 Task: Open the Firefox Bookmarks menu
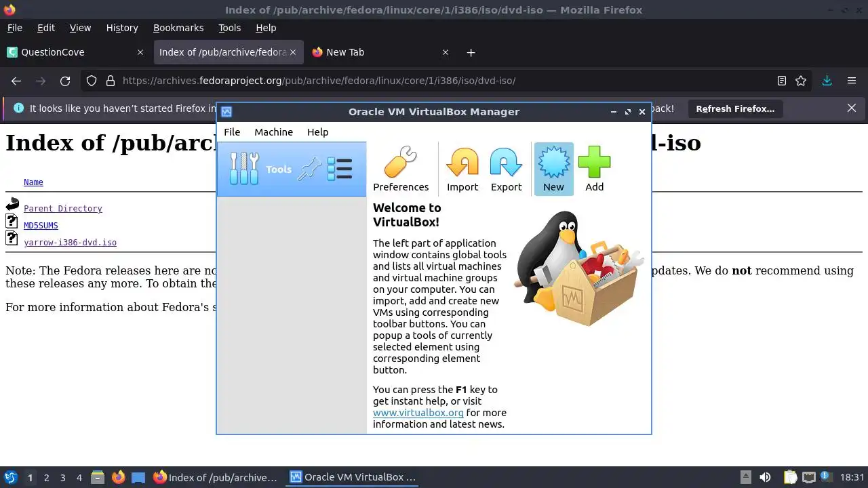pyautogui.click(x=178, y=28)
